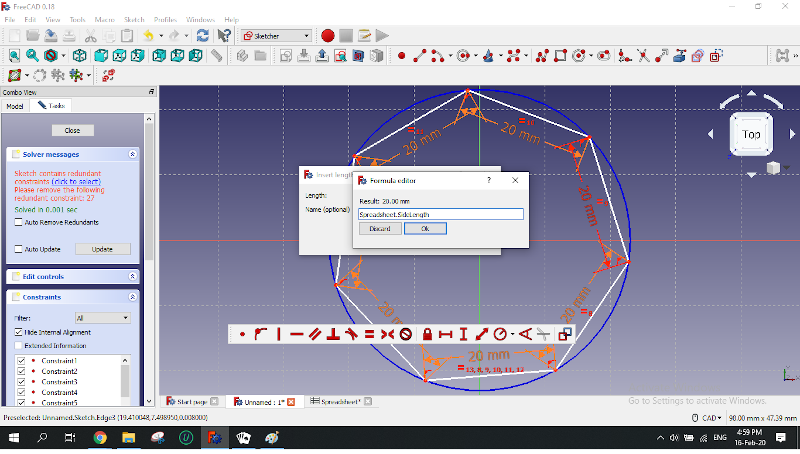Click the Close button in Tasks panel
800x454 pixels.
[72, 130]
